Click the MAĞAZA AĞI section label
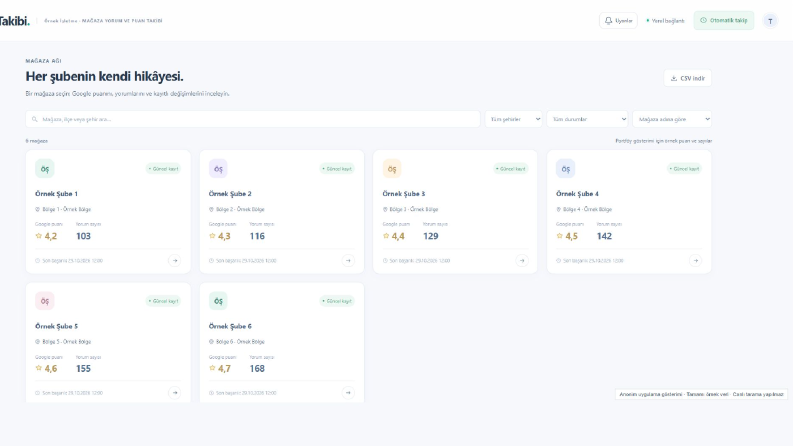This screenshot has height=446, width=793. [x=43, y=61]
